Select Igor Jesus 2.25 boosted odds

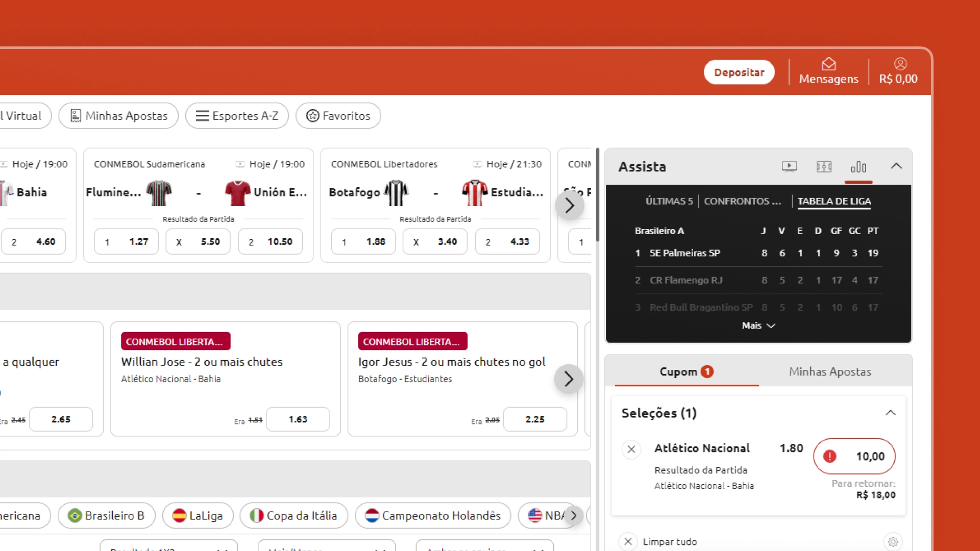point(535,419)
